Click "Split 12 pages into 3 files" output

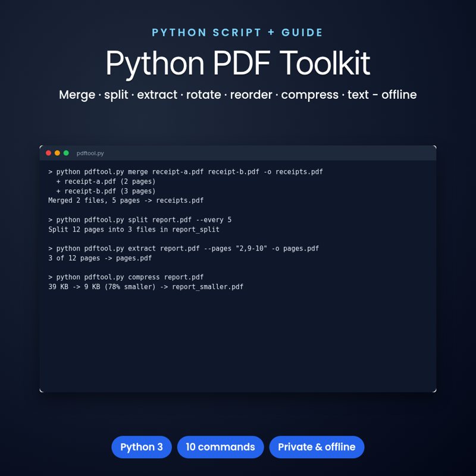coord(134,230)
